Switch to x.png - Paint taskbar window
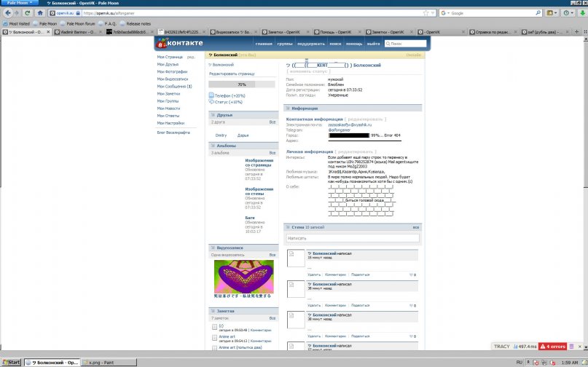Screen dimensions: 588x367 109,362
